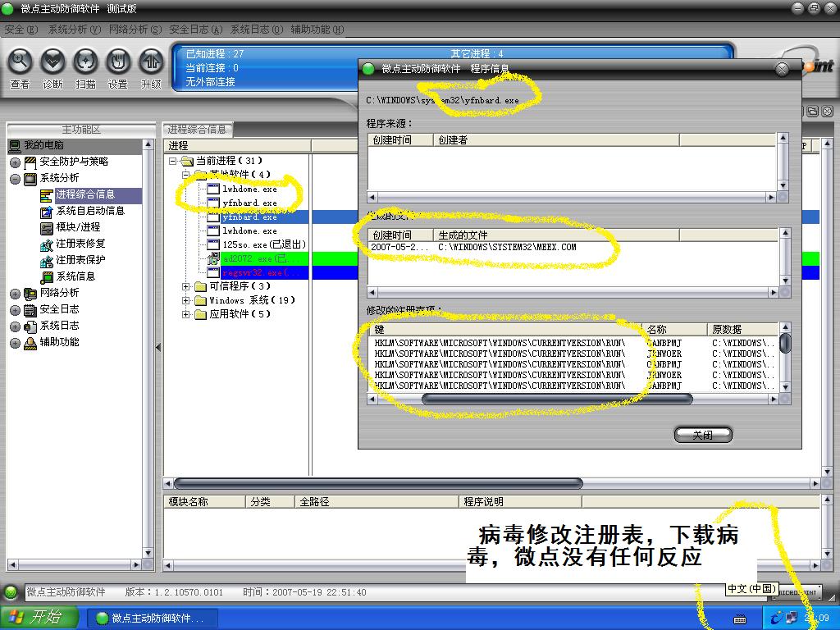The height and width of the screenshot is (630, 840).
Task: Click the Windows 开始 Start button
Action: coord(38,618)
